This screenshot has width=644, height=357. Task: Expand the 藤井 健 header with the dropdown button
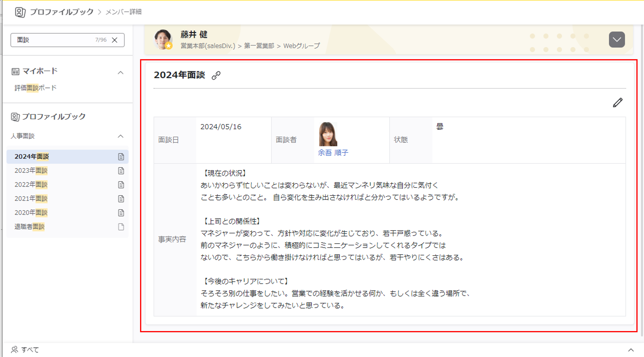[616, 40]
